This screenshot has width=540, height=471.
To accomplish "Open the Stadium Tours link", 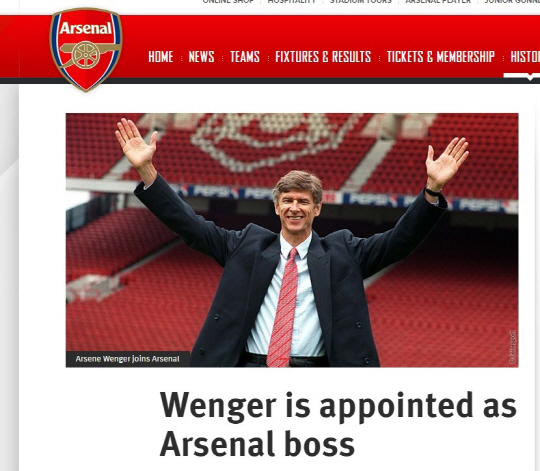I will tap(361, 2).
